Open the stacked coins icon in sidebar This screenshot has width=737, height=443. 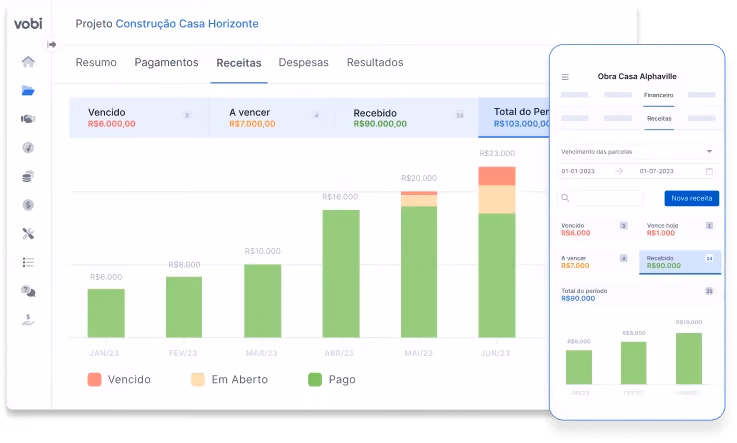pyautogui.click(x=28, y=176)
